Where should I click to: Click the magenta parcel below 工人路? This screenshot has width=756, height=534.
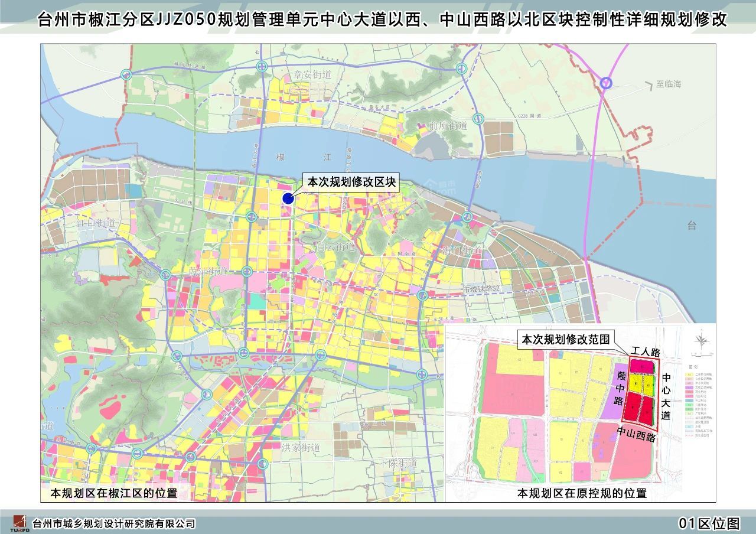coord(641,367)
